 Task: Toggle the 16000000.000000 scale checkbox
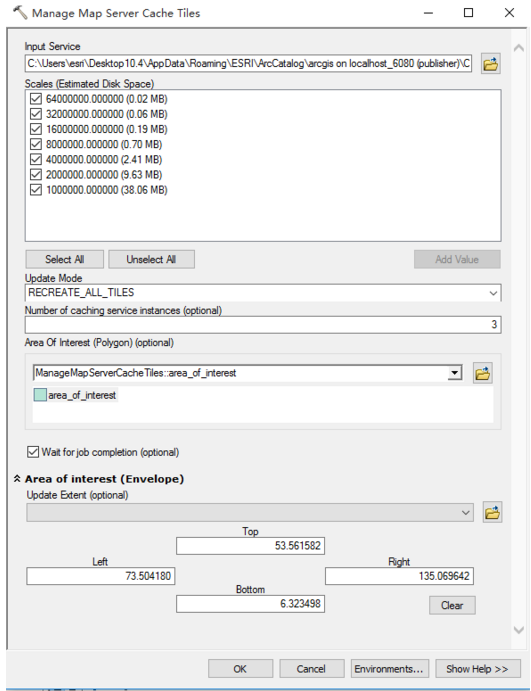point(36,129)
